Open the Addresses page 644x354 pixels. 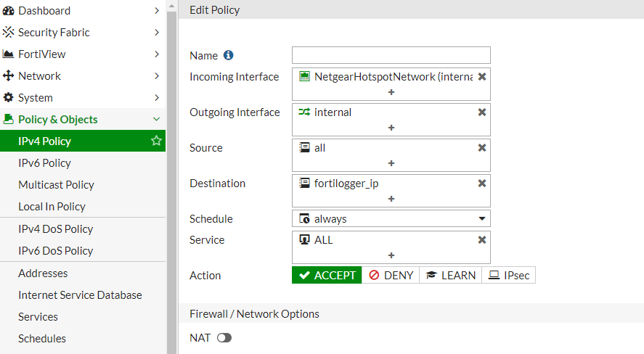(43, 273)
